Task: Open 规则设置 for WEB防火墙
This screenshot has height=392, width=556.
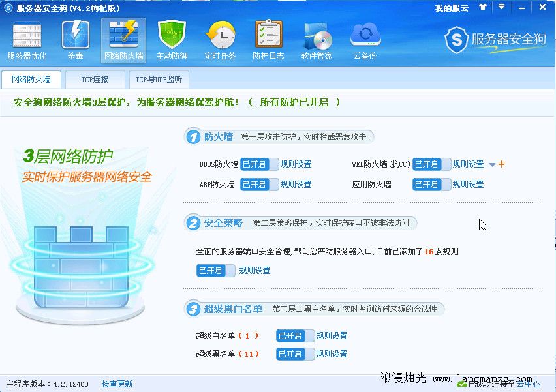Action: [x=468, y=164]
